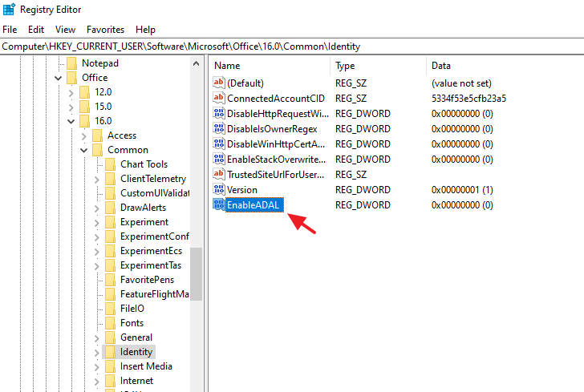The image size is (584, 392).
Task: Click the data value 5334f53e5cfb23a5
Action: tap(468, 99)
